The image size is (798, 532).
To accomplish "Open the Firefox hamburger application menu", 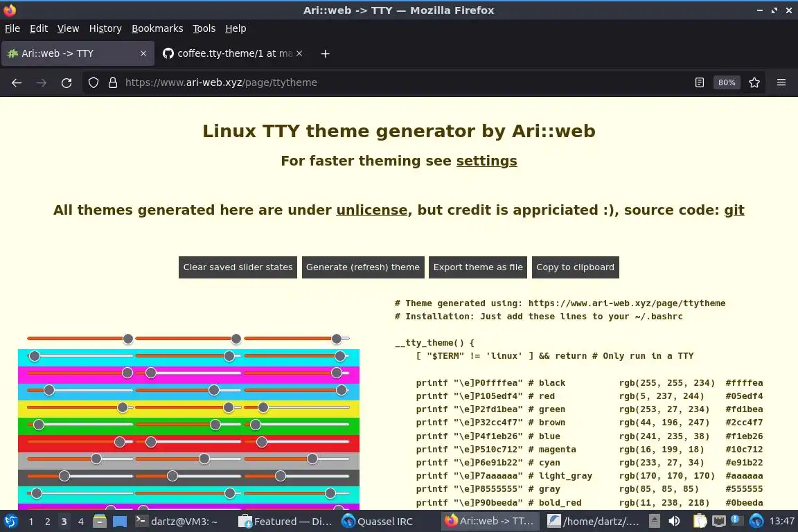I will point(781,82).
